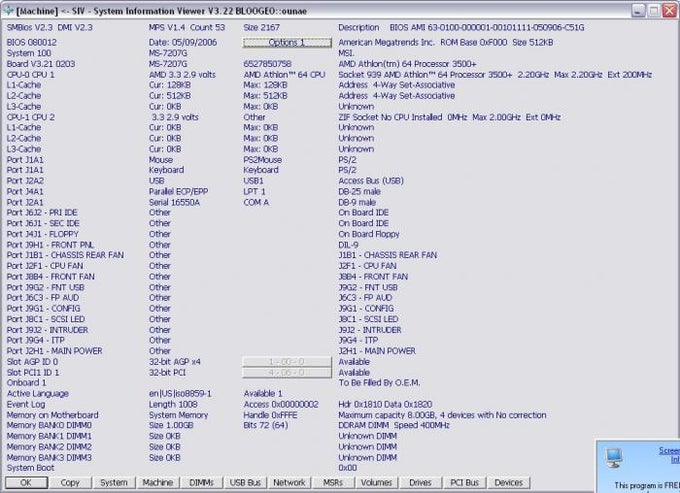This screenshot has height=493, width=680.
Task: Select 'Memory BANK0 DIMM0' row label
Action: 49,425
